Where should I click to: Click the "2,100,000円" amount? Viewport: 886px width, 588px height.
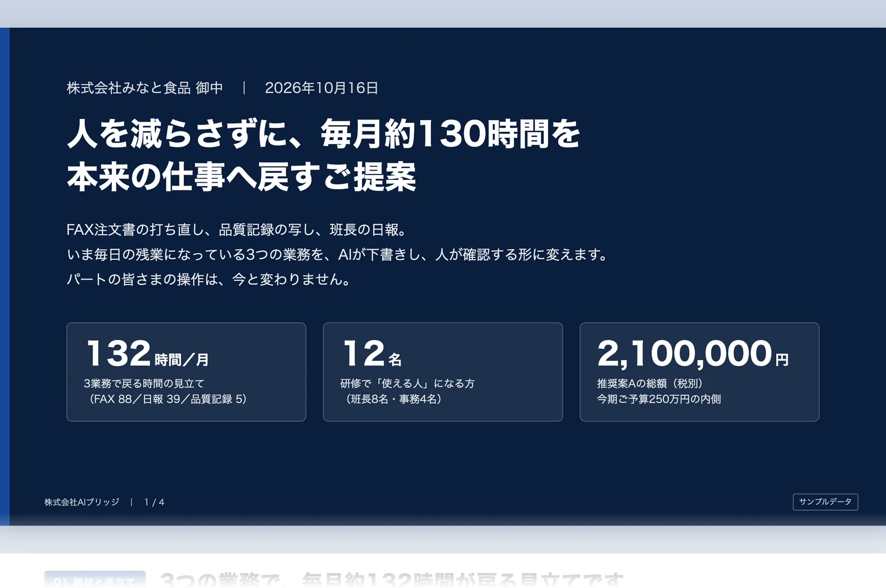point(693,353)
